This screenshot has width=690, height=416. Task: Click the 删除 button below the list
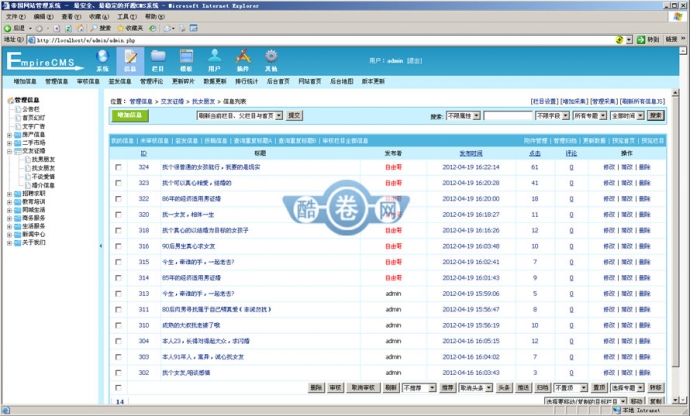coord(316,388)
